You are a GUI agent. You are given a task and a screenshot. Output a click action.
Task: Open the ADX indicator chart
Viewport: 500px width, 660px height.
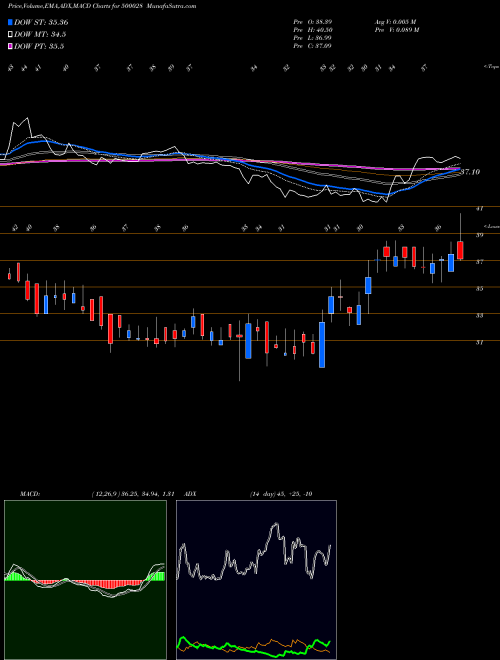(x=256, y=580)
